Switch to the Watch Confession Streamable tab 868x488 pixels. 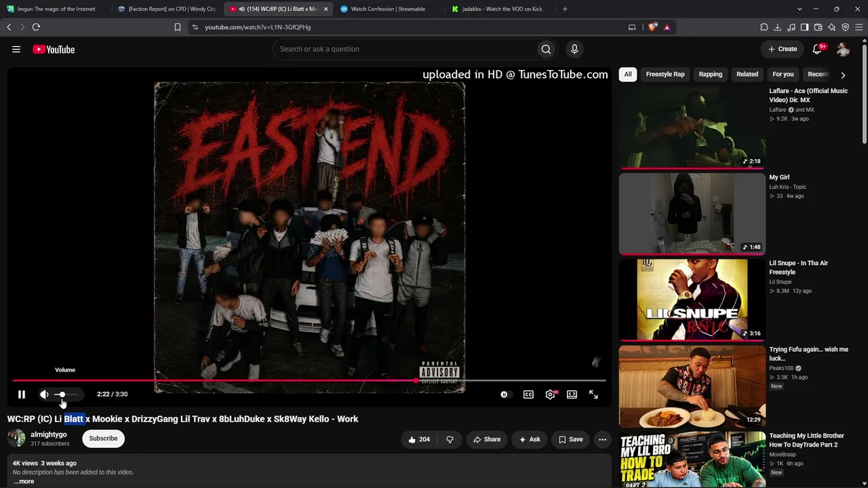(388, 9)
